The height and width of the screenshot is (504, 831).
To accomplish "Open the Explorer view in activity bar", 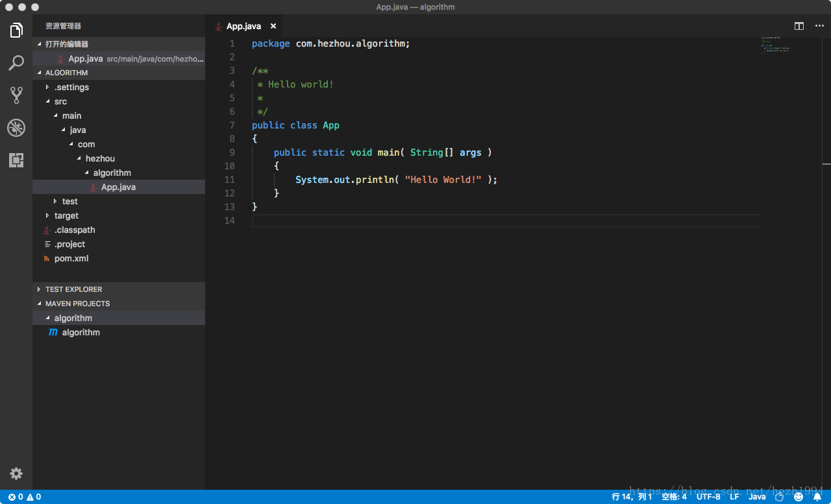I will 16,30.
